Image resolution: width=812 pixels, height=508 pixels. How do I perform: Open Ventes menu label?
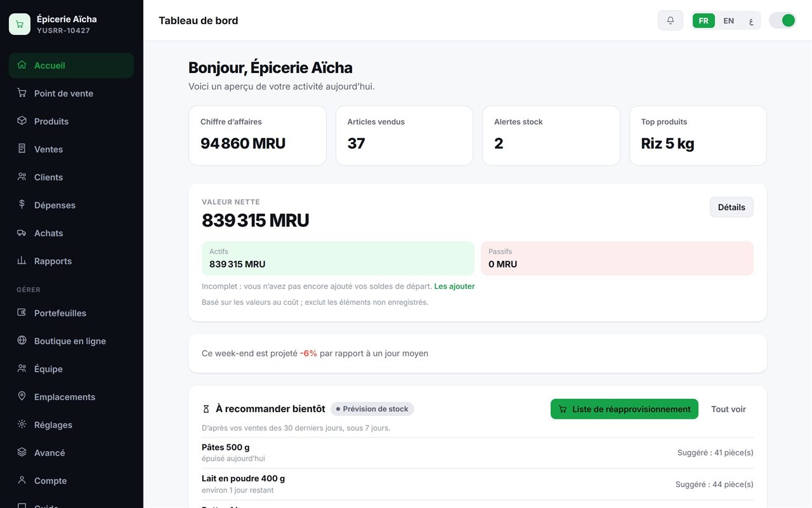pyautogui.click(x=49, y=149)
